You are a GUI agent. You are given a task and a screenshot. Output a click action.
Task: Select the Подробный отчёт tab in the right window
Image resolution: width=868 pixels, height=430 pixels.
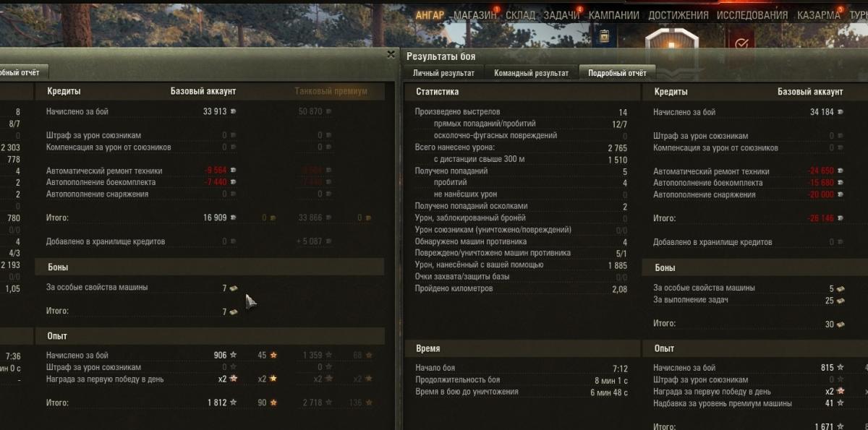coord(617,73)
